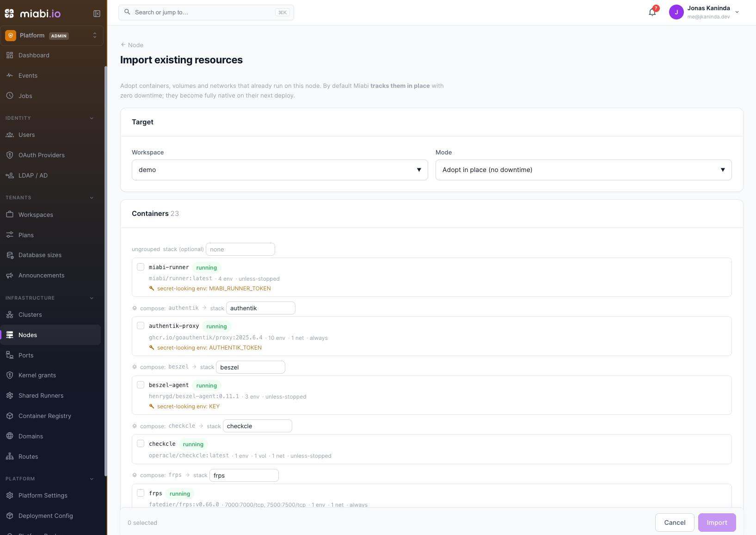Image resolution: width=756 pixels, height=535 pixels.
Task: Click the Clusters icon
Action: [x=10, y=314]
